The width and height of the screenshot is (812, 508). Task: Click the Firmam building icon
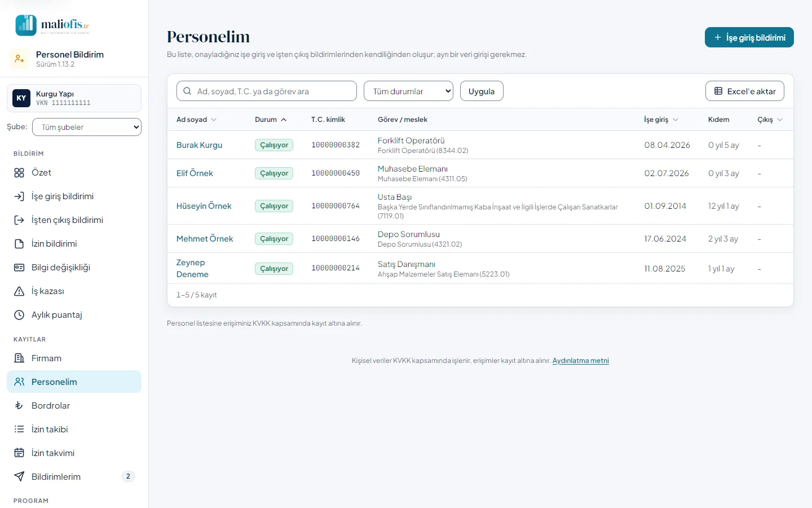coord(19,358)
